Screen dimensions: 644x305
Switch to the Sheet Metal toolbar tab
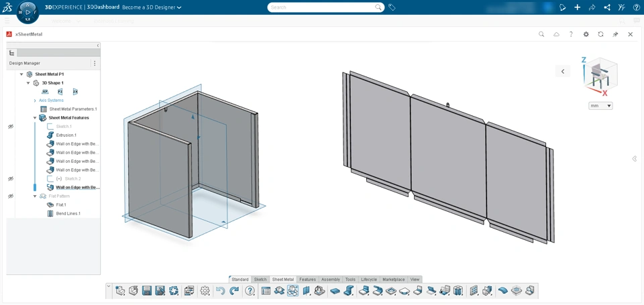tap(283, 279)
